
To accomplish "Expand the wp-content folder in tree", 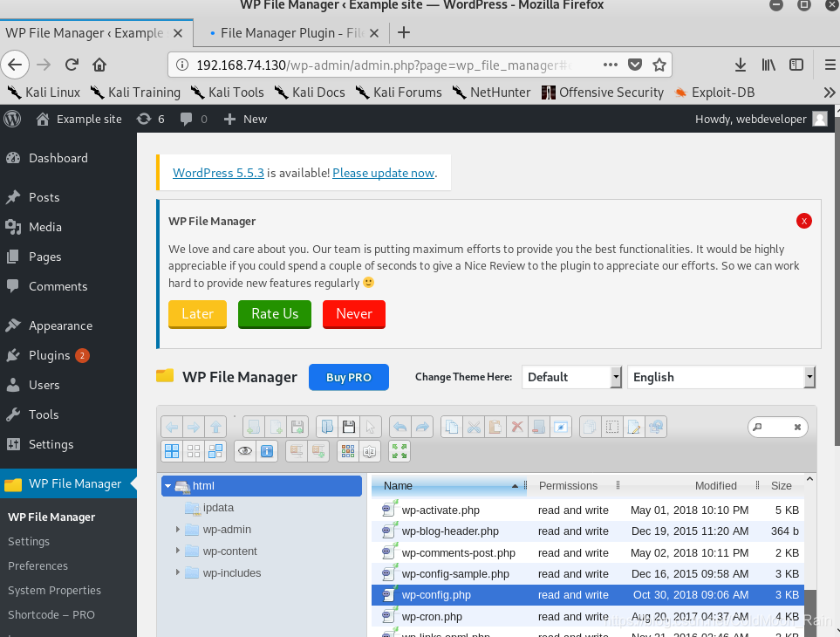I will pos(178,551).
